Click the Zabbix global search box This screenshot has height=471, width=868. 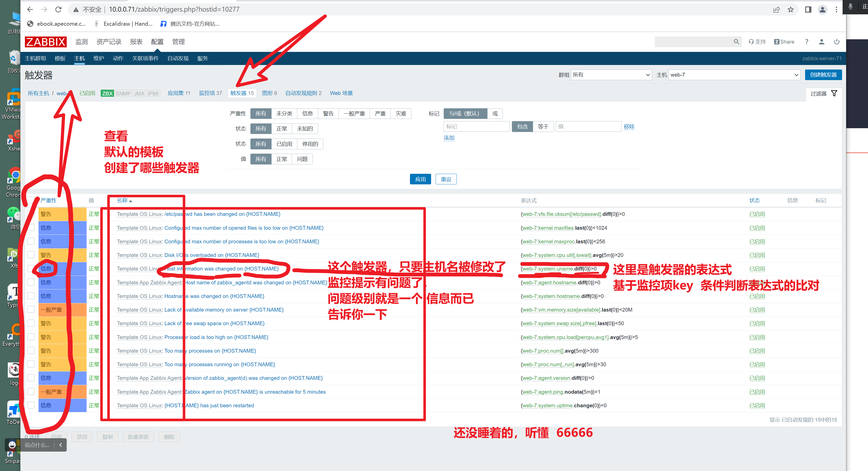pyautogui.click(x=693, y=42)
